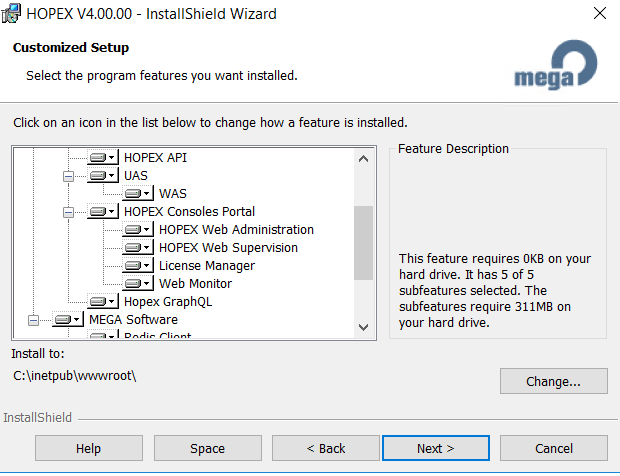Open the UAS feature install icon
Screen dimensions: 620x476
pyautogui.click(x=102, y=176)
